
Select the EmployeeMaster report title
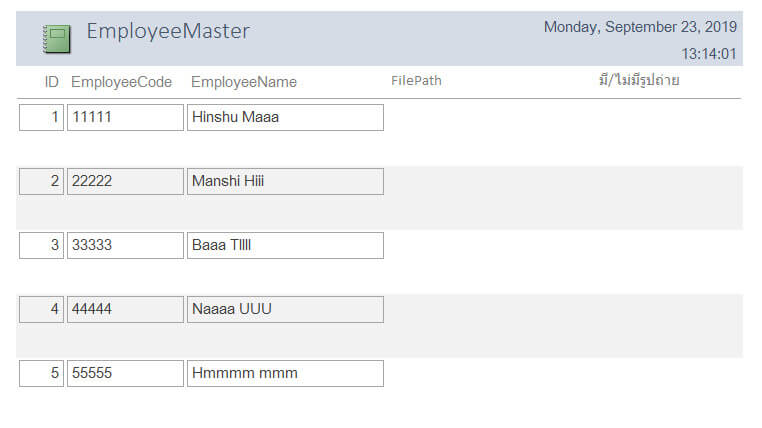168,31
